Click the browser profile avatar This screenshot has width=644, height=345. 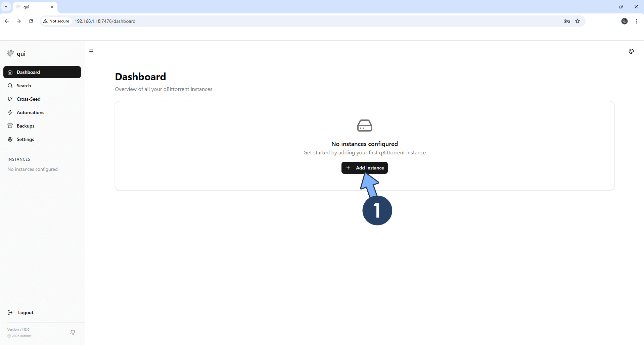(625, 21)
